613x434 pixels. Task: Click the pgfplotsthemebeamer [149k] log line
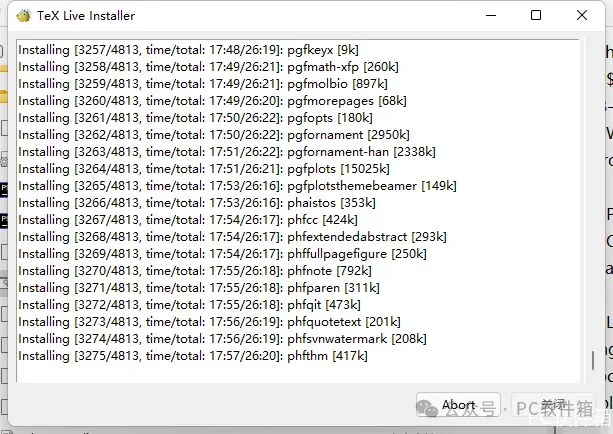pos(237,186)
